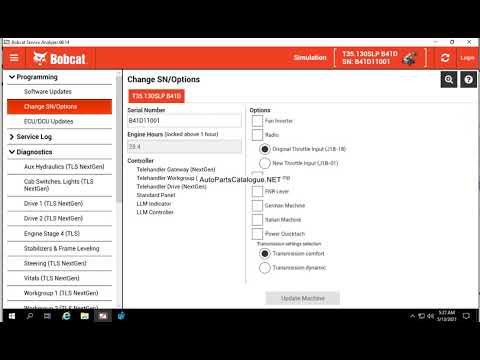Select Transmission dynamic setting
Viewport: 480px width, 360px height.
point(265,268)
